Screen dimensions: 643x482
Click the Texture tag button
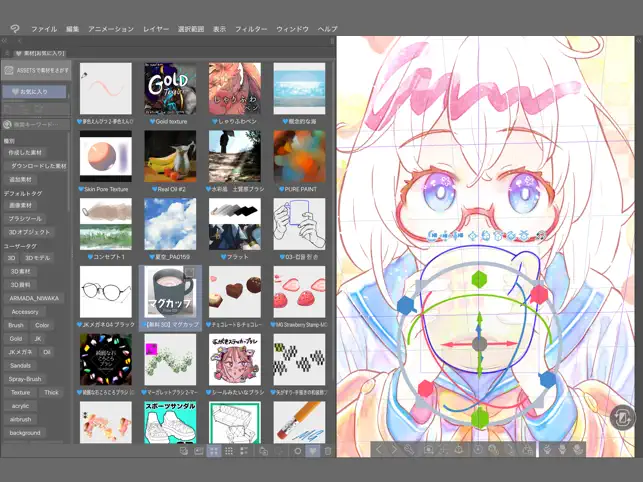20,393
